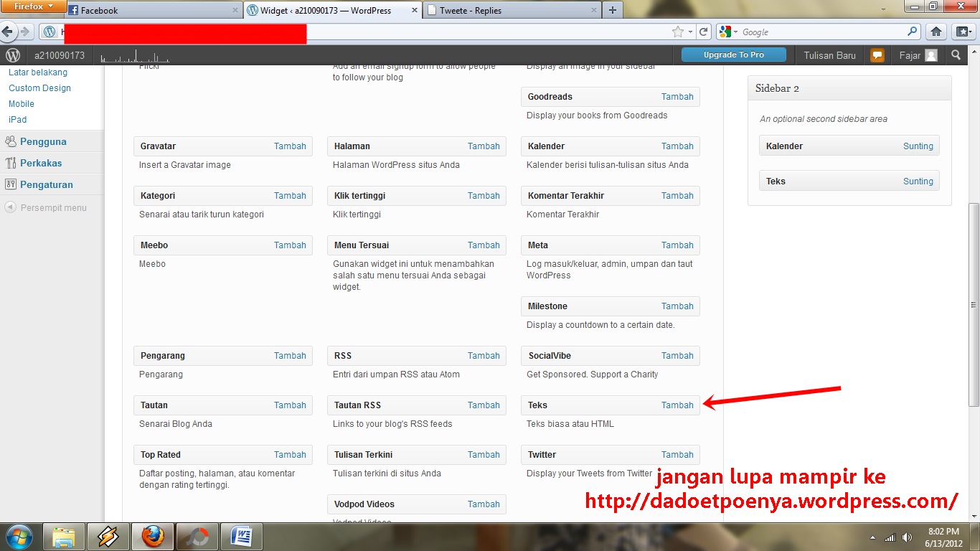The height and width of the screenshot is (551, 980).
Task: Click the Pengaturan settings icon in sidebar
Action: 11,184
